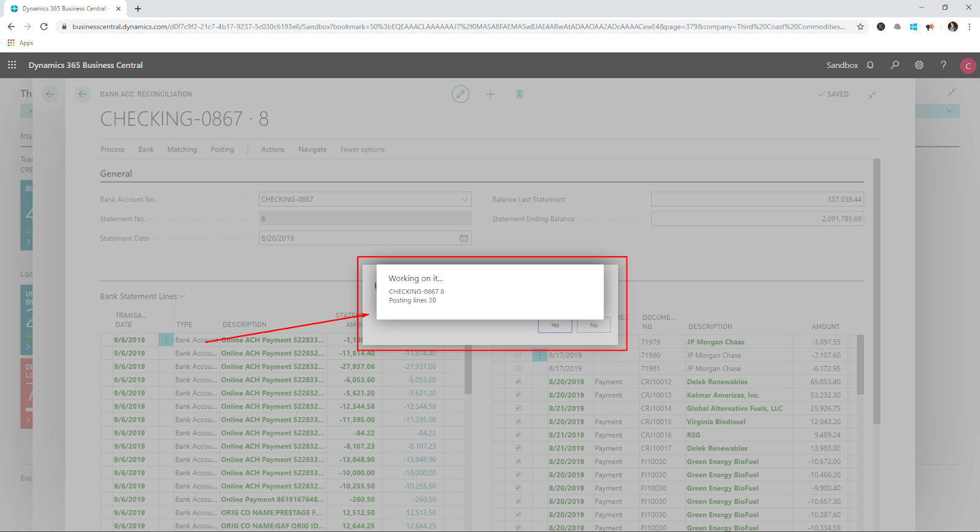Open row options dots on 71980 row
The width and height of the screenshot is (980, 532).
click(x=540, y=355)
